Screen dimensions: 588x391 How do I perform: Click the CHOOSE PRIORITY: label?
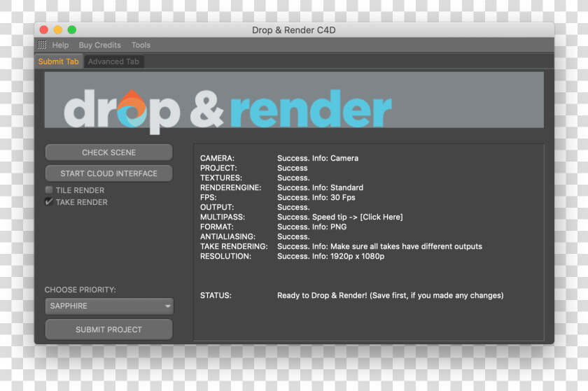click(80, 290)
